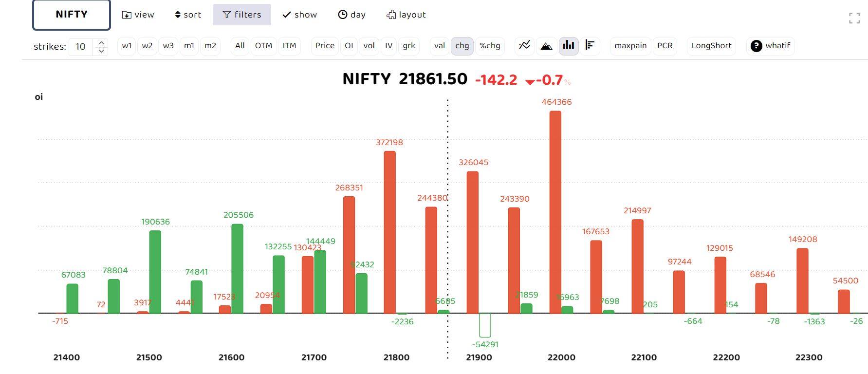The width and height of the screenshot is (868, 374).
Task: Select the horizontal bar chart icon
Action: point(590,46)
